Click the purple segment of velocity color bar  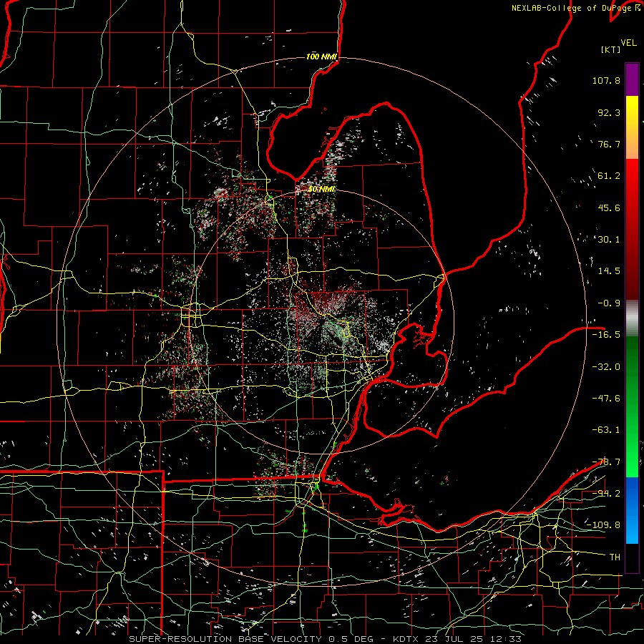pyautogui.click(x=632, y=79)
